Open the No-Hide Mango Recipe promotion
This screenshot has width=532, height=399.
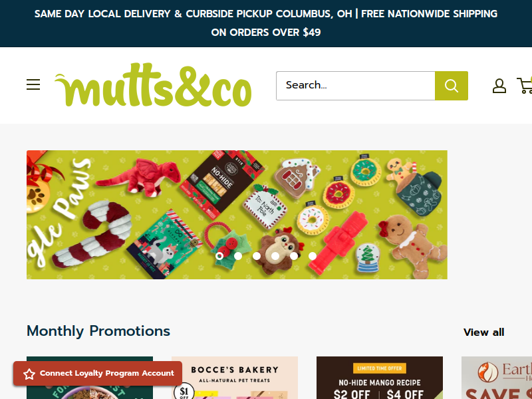point(380,378)
